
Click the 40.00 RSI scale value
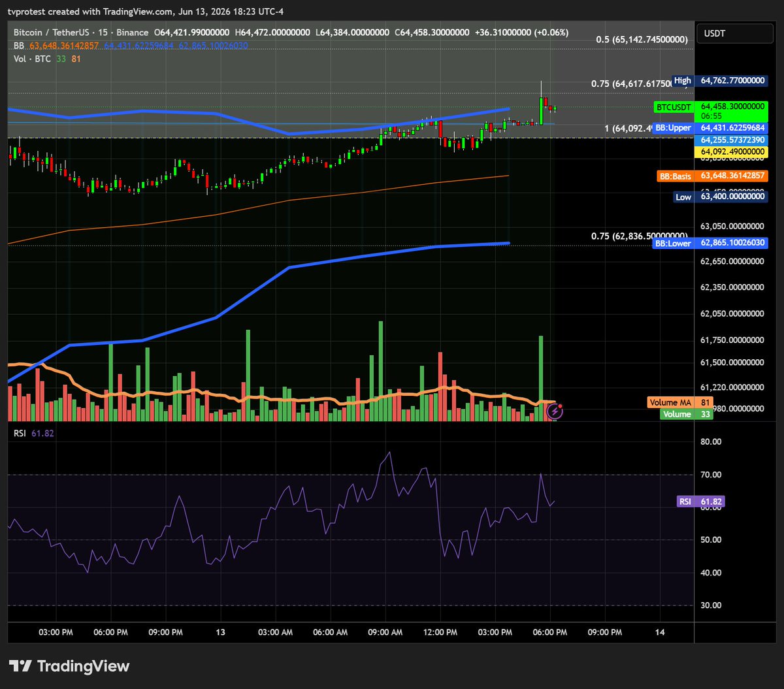pos(711,573)
